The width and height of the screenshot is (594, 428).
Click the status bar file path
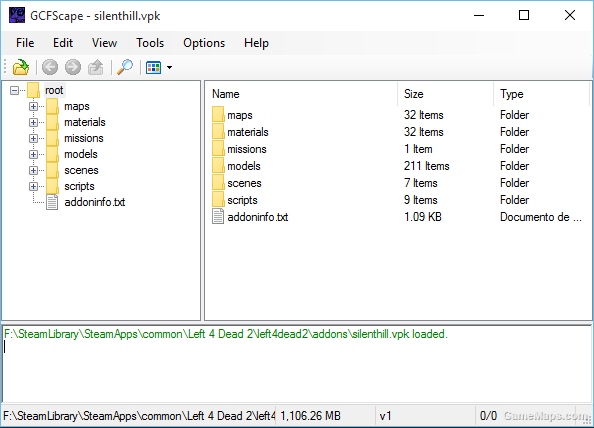(139, 416)
